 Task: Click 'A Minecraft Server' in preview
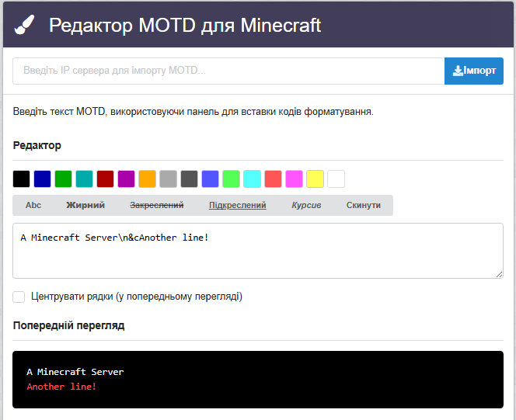tap(75, 372)
